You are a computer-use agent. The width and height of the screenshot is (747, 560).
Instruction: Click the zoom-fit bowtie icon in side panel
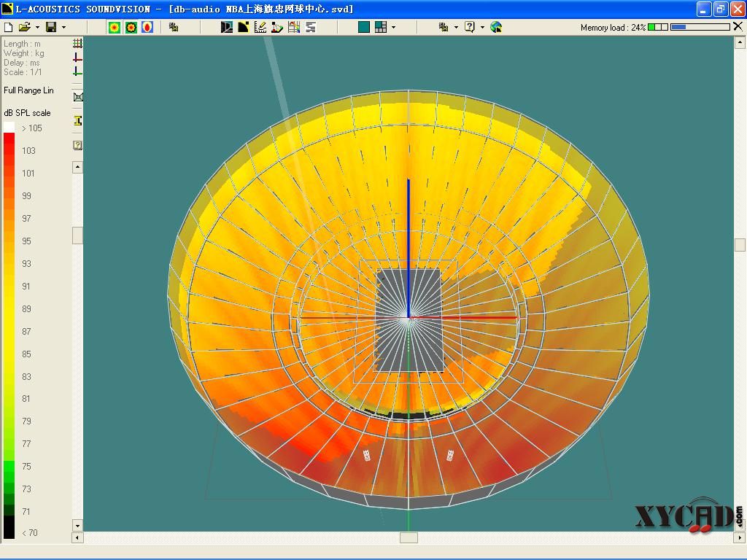[x=77, y=97]
